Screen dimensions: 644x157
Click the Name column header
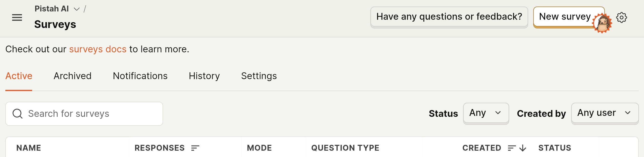point(29,148)
